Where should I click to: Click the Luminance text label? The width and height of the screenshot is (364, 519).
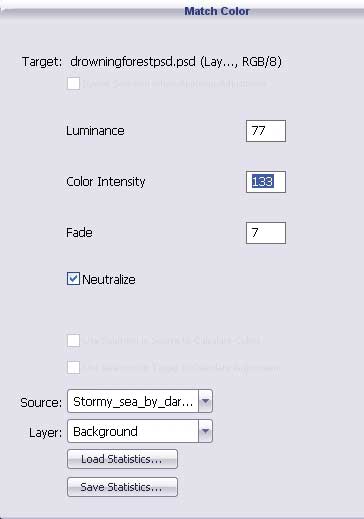95,131
